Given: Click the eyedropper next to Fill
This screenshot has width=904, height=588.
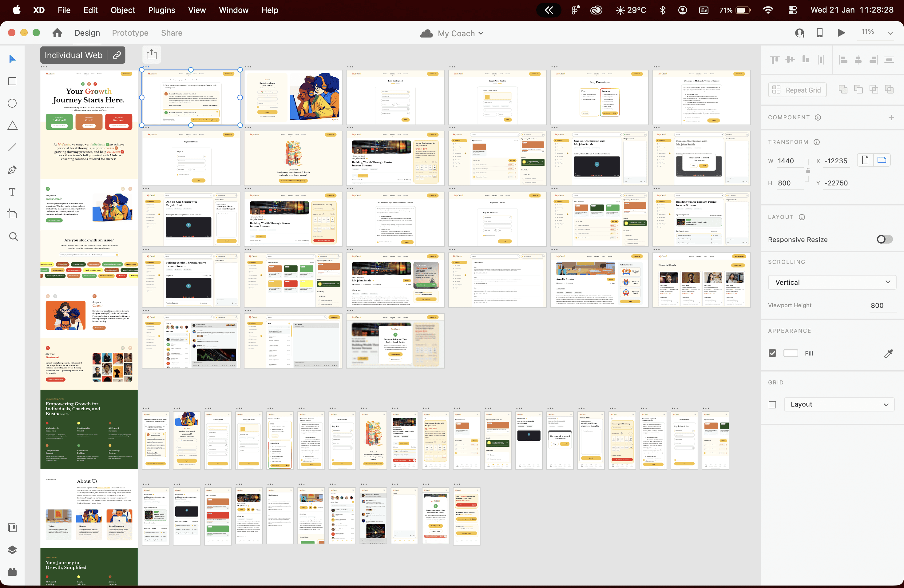Looking at the screenshot, I should coord(888,354).
